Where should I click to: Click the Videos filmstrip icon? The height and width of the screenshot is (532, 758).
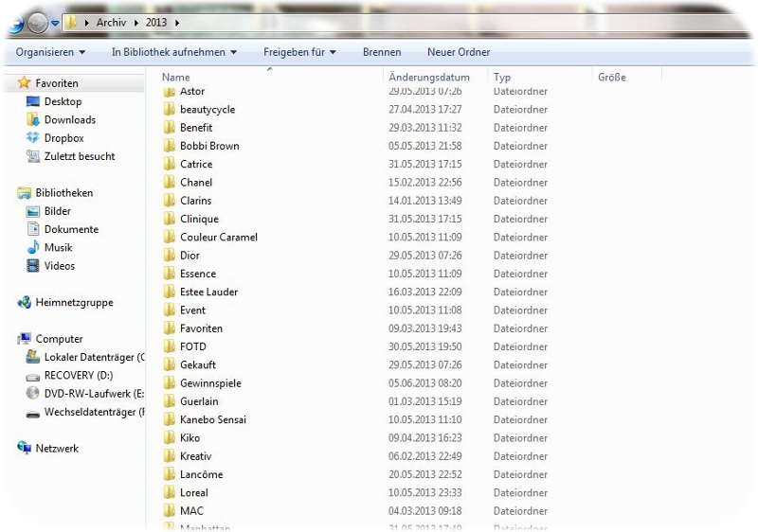[x=33, y=265]
